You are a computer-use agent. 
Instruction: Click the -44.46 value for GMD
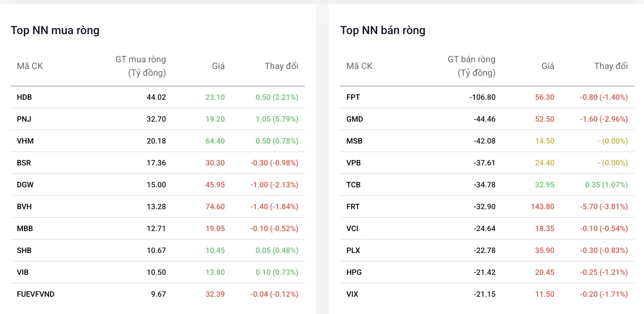(x=484, y=119)
